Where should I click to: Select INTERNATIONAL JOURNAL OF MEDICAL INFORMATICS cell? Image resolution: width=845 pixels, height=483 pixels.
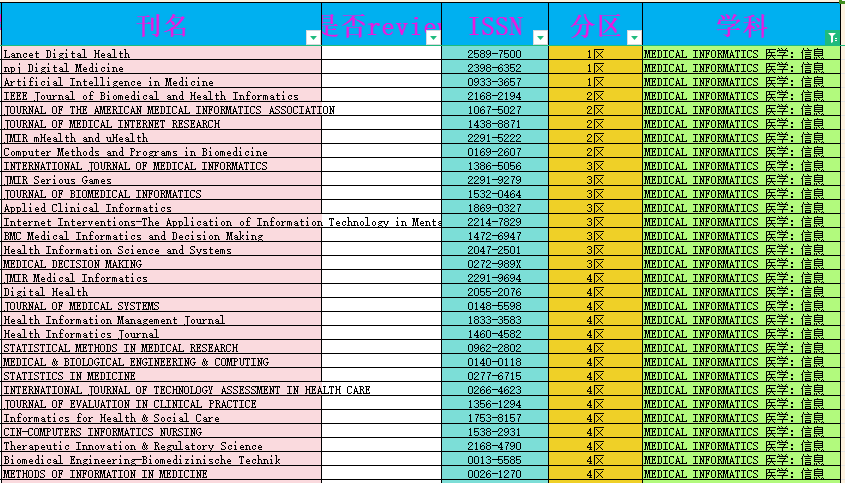point(162,165)
